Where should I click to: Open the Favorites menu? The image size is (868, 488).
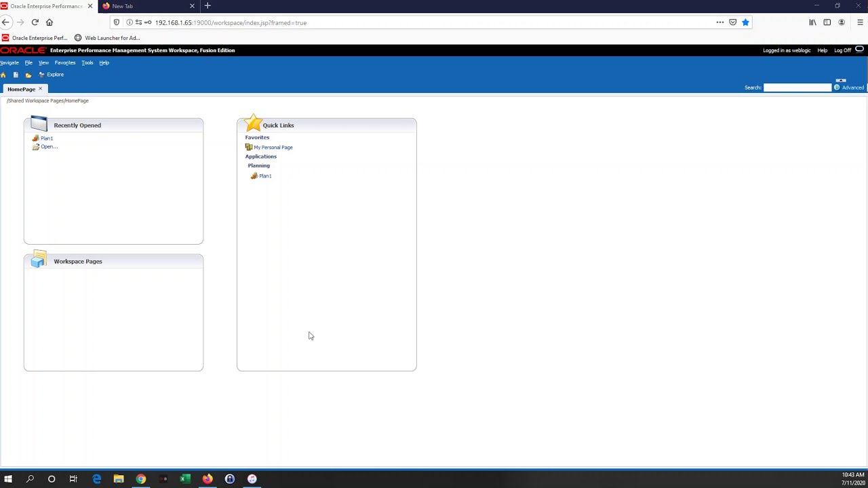(65, 62)
